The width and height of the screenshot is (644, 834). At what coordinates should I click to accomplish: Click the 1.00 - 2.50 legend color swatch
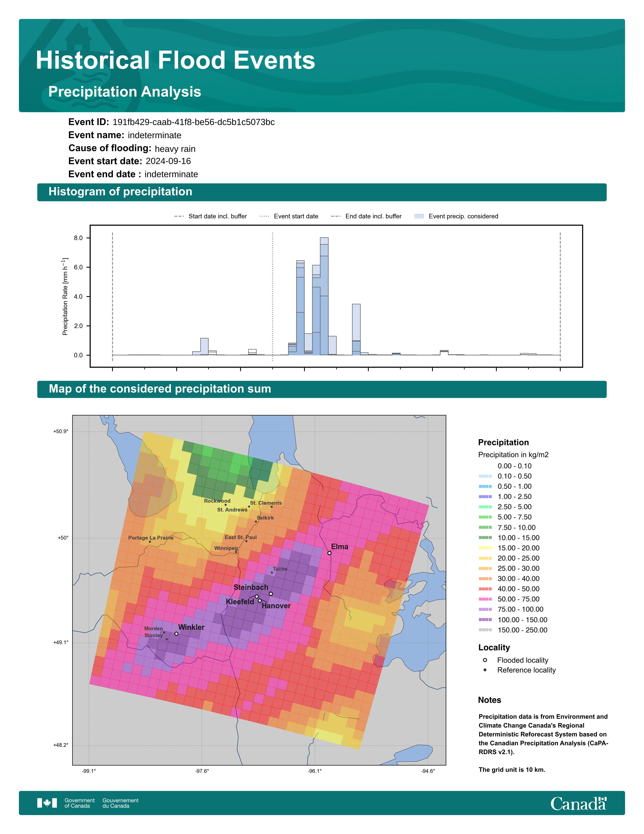pyautogui.click(x=485, y=497)
